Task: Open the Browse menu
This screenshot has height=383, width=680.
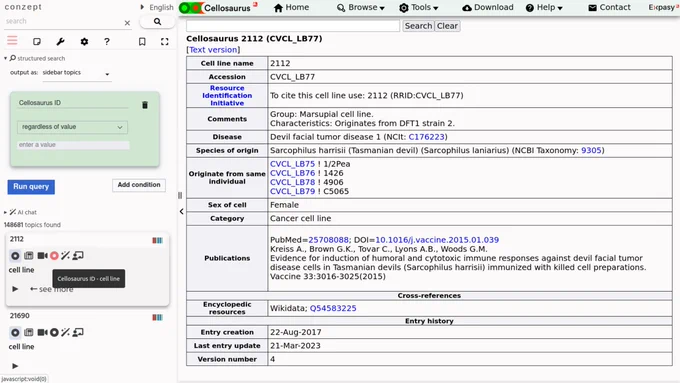Action: (x=361, y=7)
